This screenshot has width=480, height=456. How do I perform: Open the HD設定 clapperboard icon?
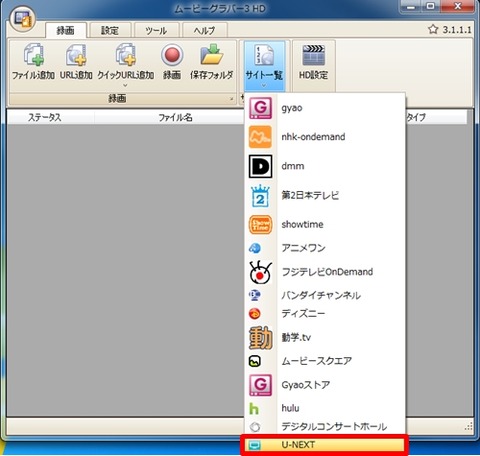[x=313, y=55]
